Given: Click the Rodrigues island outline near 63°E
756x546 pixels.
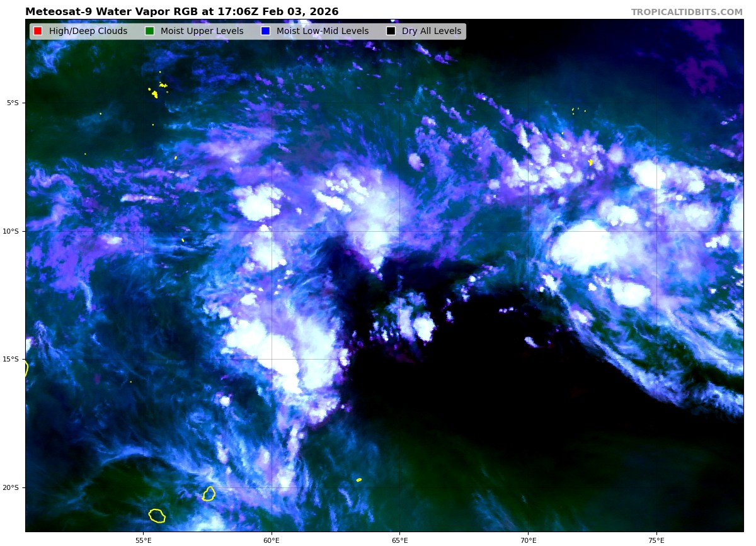Looking at the screenshot, I should [359, 480].
